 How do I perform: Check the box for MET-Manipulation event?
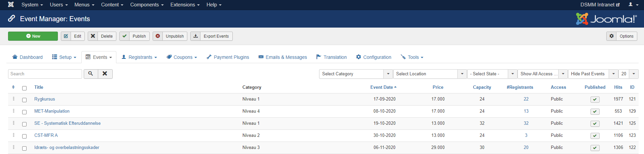tap(24, 112)
